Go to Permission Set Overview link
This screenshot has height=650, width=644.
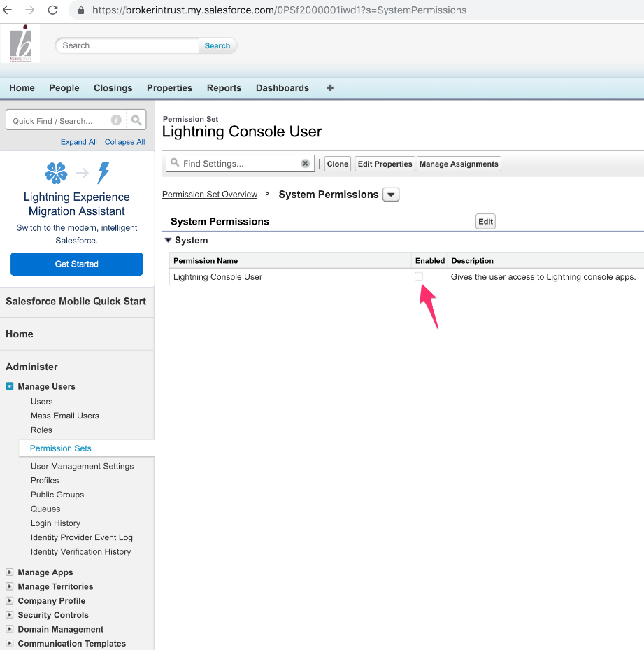tap(210, 194)
